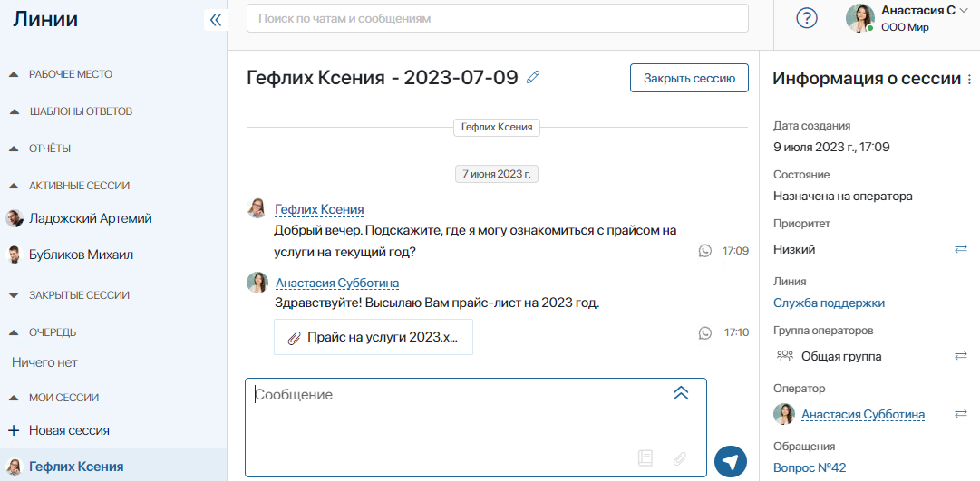This screenshot has height=481, width=980.
Task: Click the Гефлих Ксения divider label in chat
Action: (x=496, y=127)
